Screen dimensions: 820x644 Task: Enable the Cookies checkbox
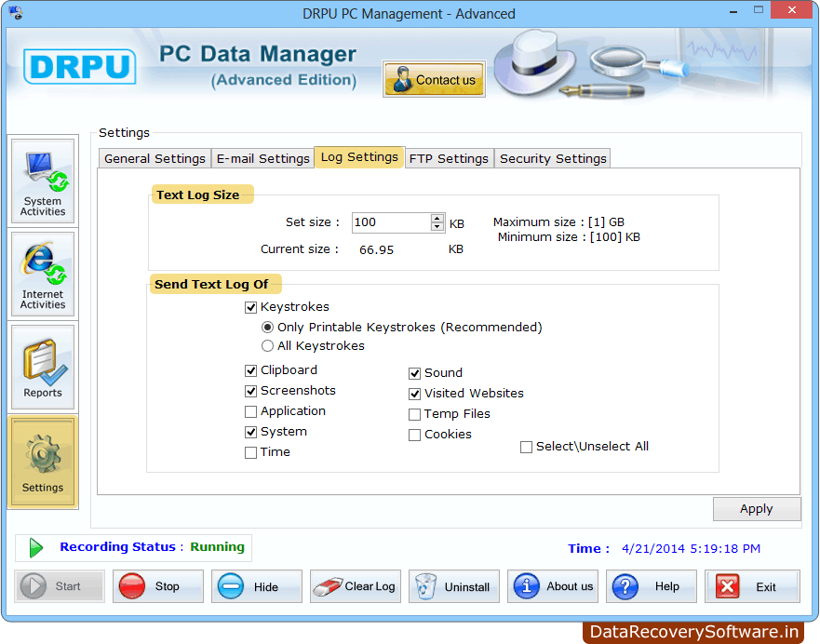[415, 435]
